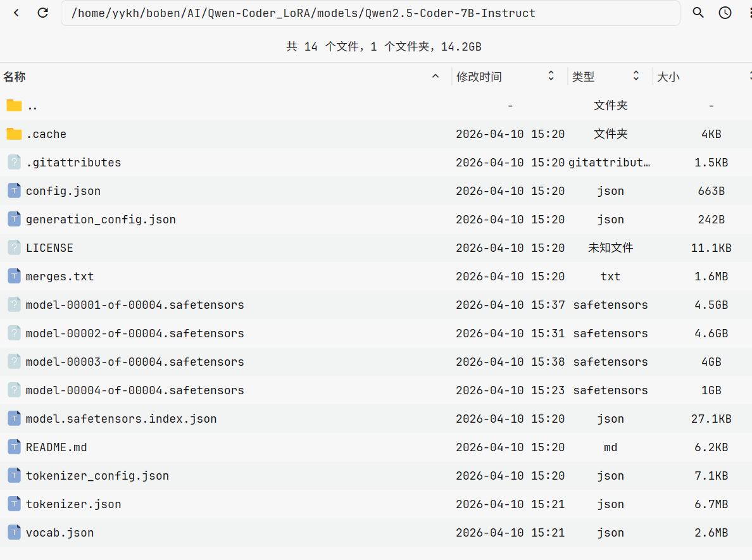Image resolution: width=752 pixels, height=560 pixels.
Task: Select tokenizer_config.json file icon
Action: 15,476
